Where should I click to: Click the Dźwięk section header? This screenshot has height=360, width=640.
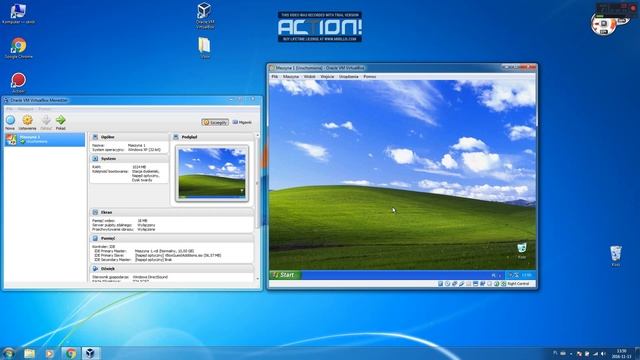coord(171,269)
